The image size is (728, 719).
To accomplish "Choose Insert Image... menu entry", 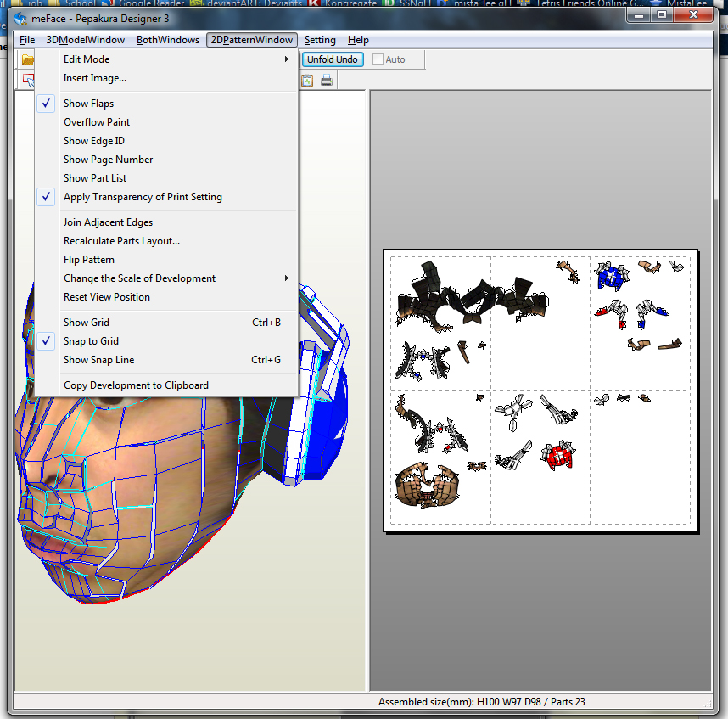I will [x=166, y=78].
